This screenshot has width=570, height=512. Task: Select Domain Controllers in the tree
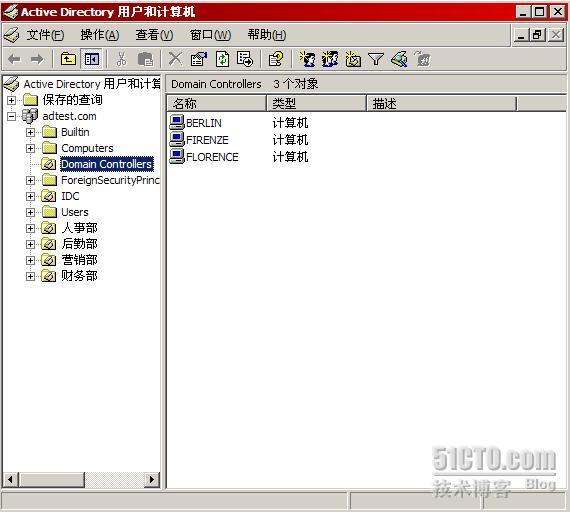pyautogui.click(x=107, y=164)
